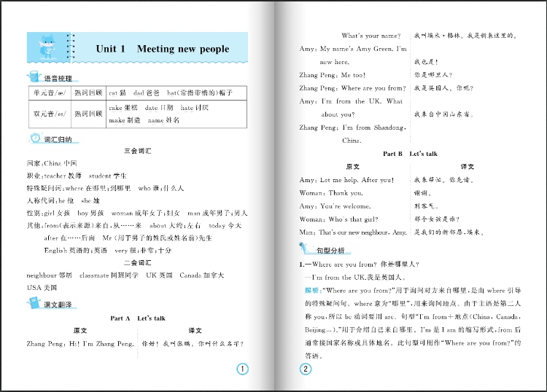
Task: Click the 课文翻译 section icon
Action: pos(34,302)
